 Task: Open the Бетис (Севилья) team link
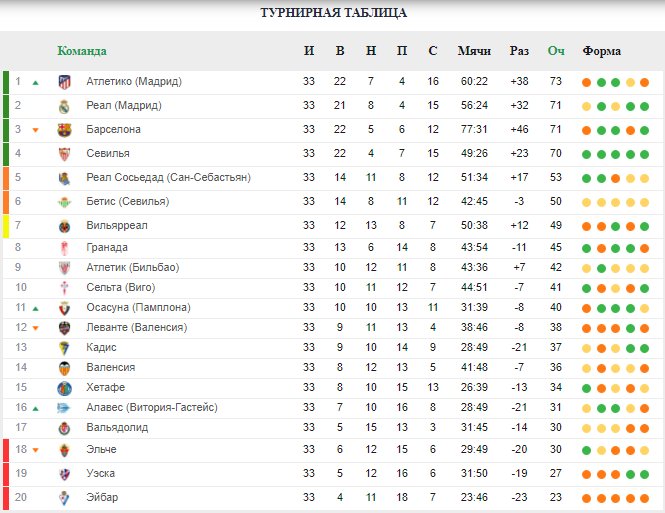click(x=128, y=201)
